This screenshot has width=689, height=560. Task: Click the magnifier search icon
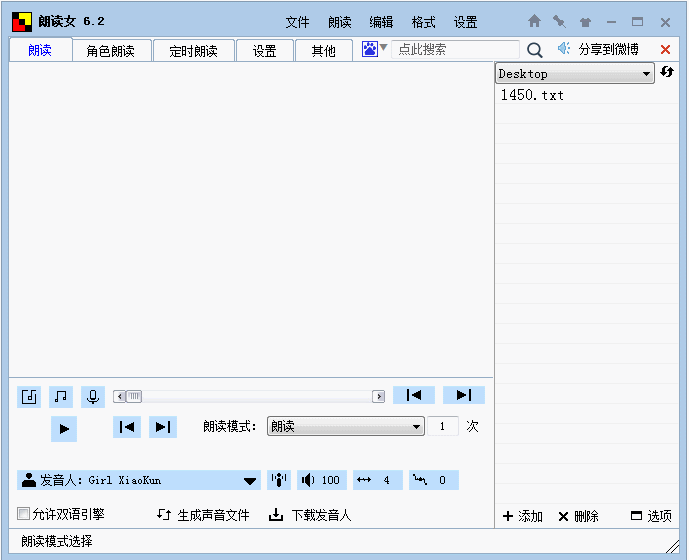(x=535, y=50)
